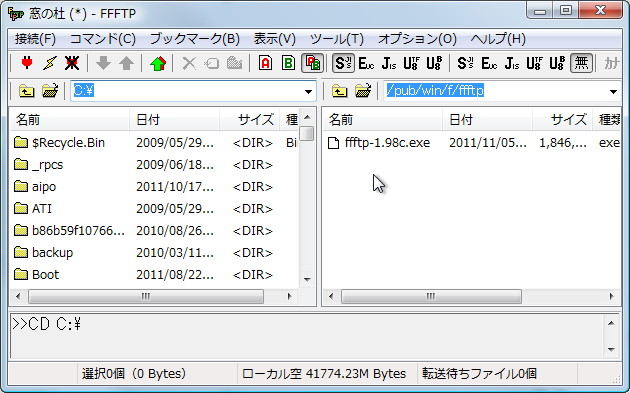Toggle the 無 no-conversion button
The width and height of the screenshot is (630, 393).
(x=581, y=63)
